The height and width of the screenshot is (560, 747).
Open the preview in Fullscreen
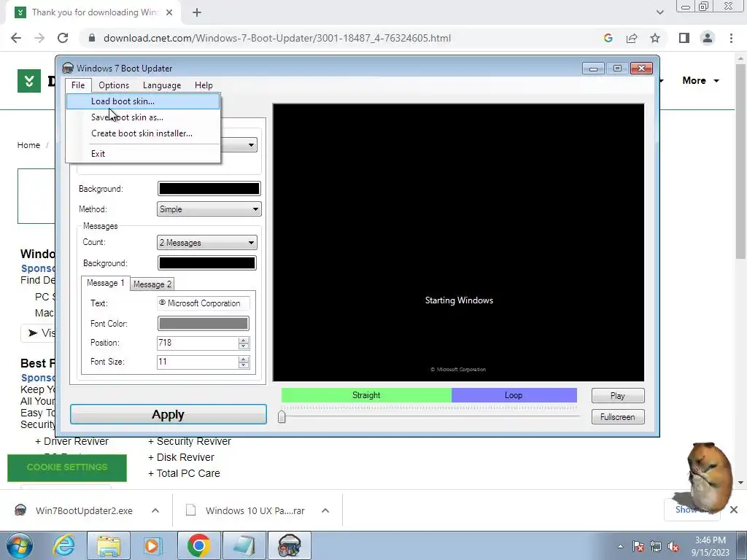[x=617, y=416]
